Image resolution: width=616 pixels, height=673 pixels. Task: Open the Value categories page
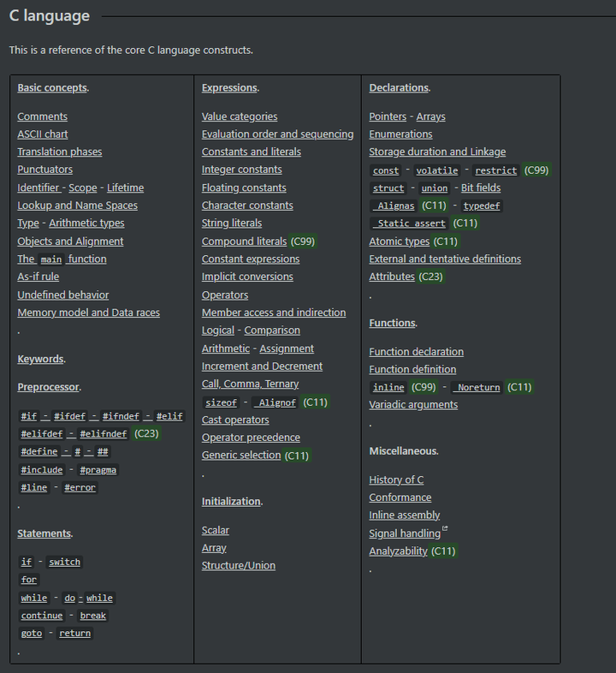pos(240,116)
